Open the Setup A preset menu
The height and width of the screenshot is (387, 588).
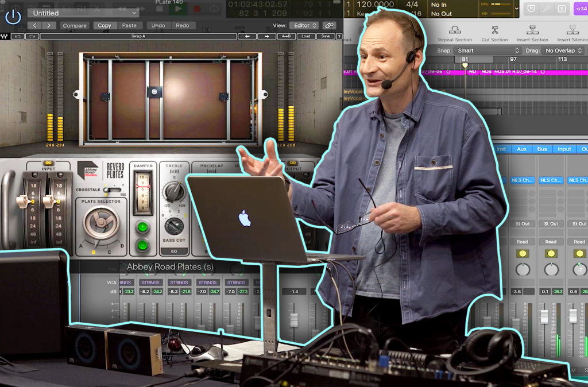[x=138, y=36]
